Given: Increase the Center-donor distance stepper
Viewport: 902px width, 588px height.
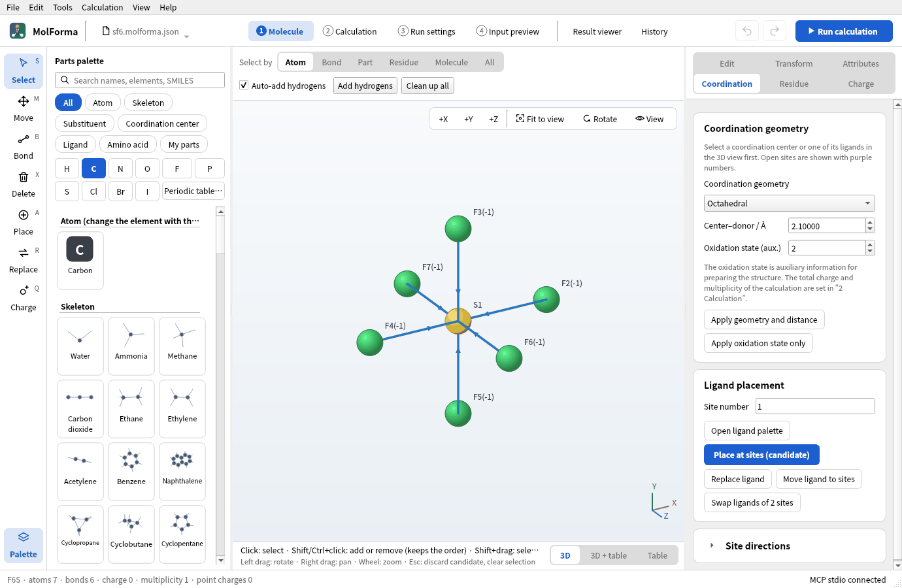Looking at the screenshot, I should point(870,222).
